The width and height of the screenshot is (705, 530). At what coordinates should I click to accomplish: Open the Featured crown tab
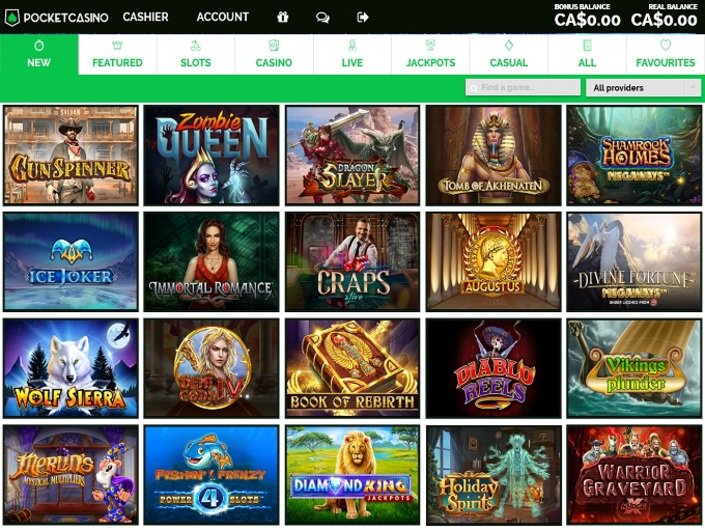point(117,54)
